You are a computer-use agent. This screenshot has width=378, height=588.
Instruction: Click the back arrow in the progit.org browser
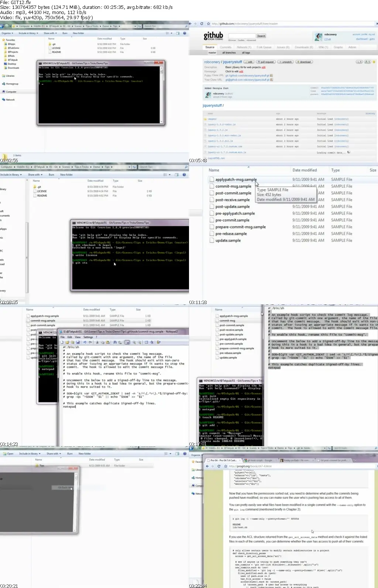(207, 466)
